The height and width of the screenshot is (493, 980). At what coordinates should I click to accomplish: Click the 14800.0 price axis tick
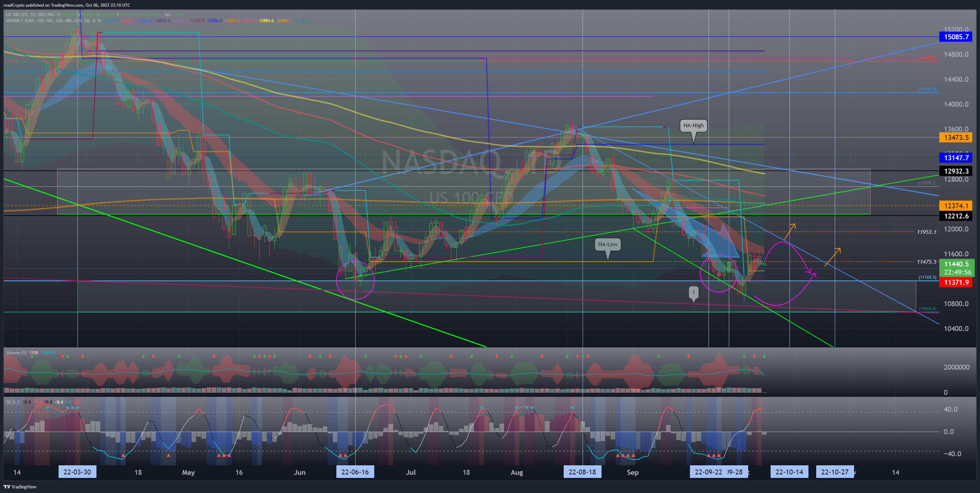[x=956, y=54]
